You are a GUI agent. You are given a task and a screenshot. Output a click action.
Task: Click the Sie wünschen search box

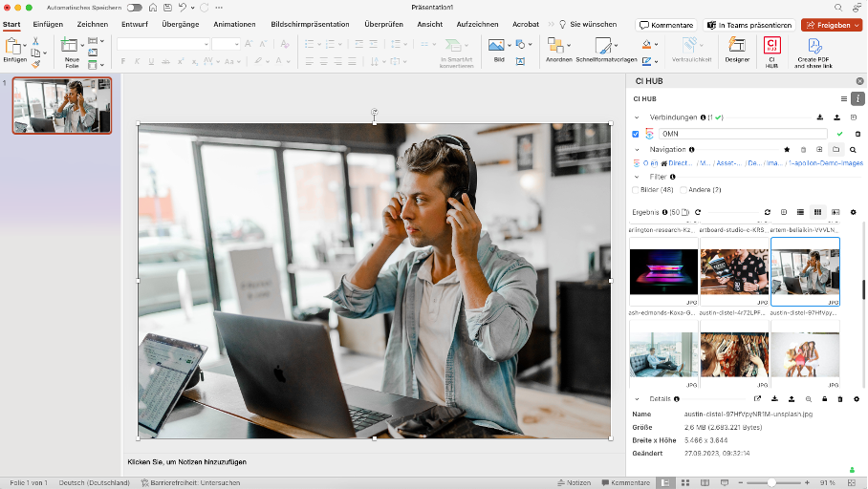pyautogui.click(x=588, y=24)
